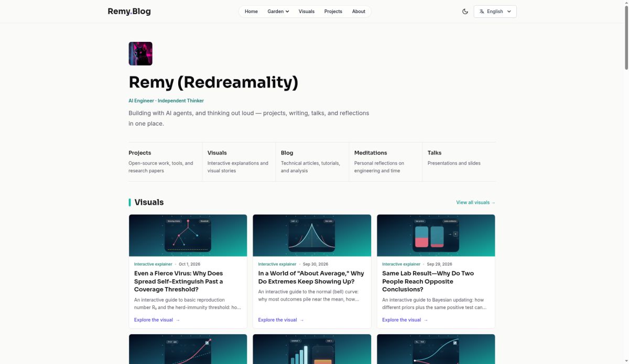This screenshot has width=629, height=364.
Task: Open the bell curve visual thumbnail
Action: click(312, 235)
